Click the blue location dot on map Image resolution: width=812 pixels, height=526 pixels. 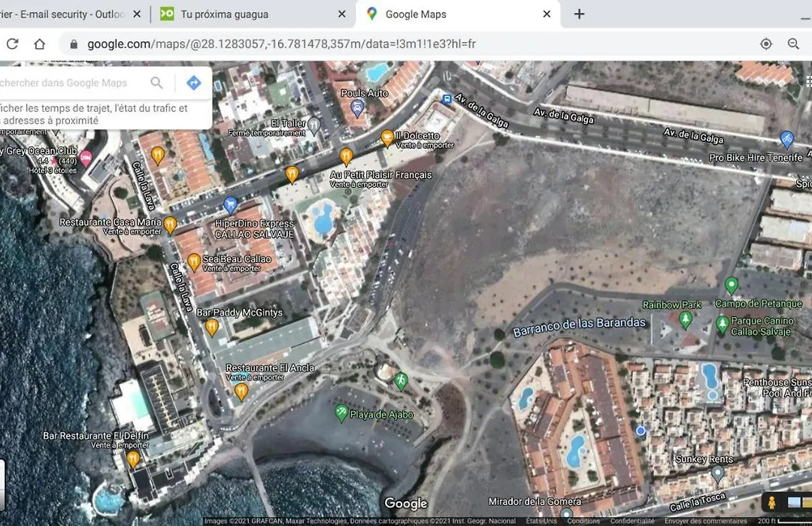click(641, 431)
